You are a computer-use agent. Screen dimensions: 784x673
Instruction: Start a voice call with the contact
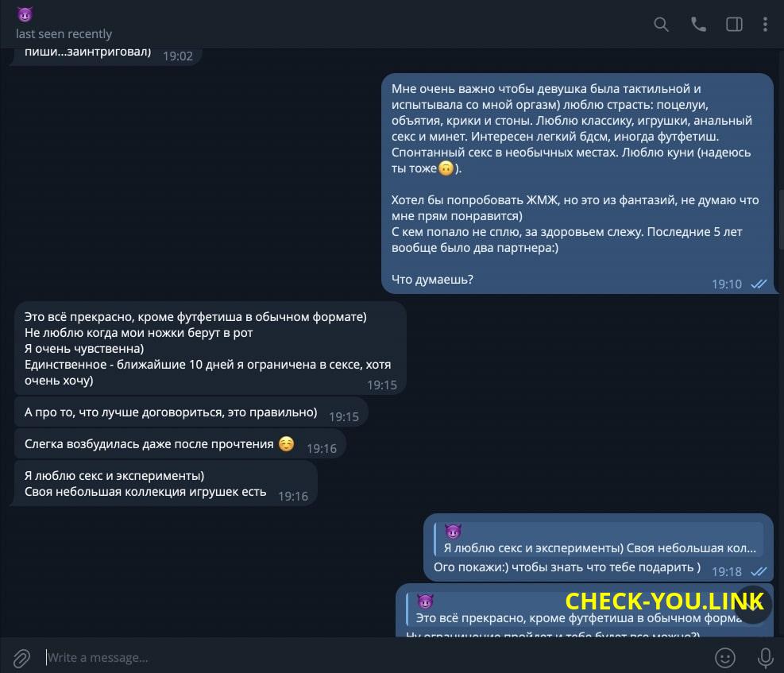pos(698,25)
